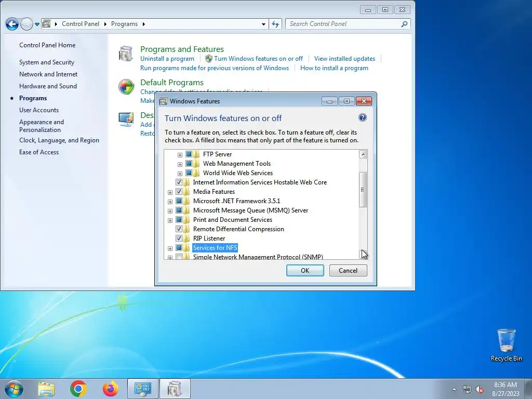This screenshot has width=532, height=399.
Task: Open Appearance and Personalization category
Action: click(42, 126)
